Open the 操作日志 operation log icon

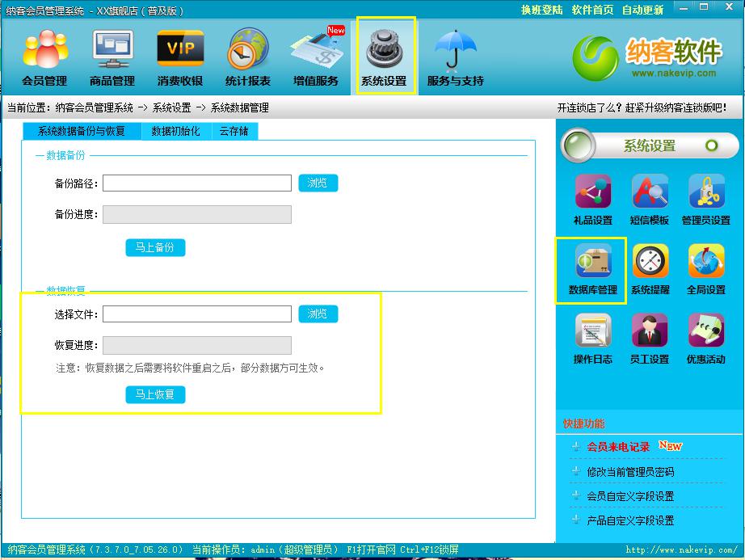click(x=593, y=339)
